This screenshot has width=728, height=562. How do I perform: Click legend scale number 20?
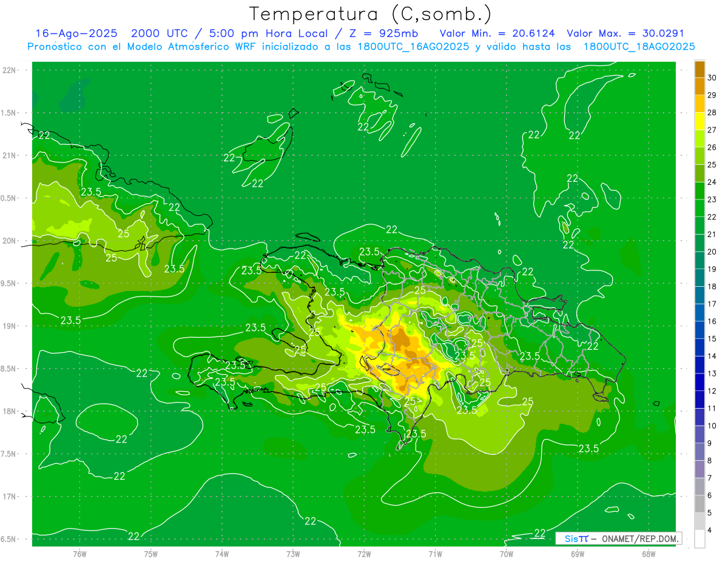click(x=712, y=252)
